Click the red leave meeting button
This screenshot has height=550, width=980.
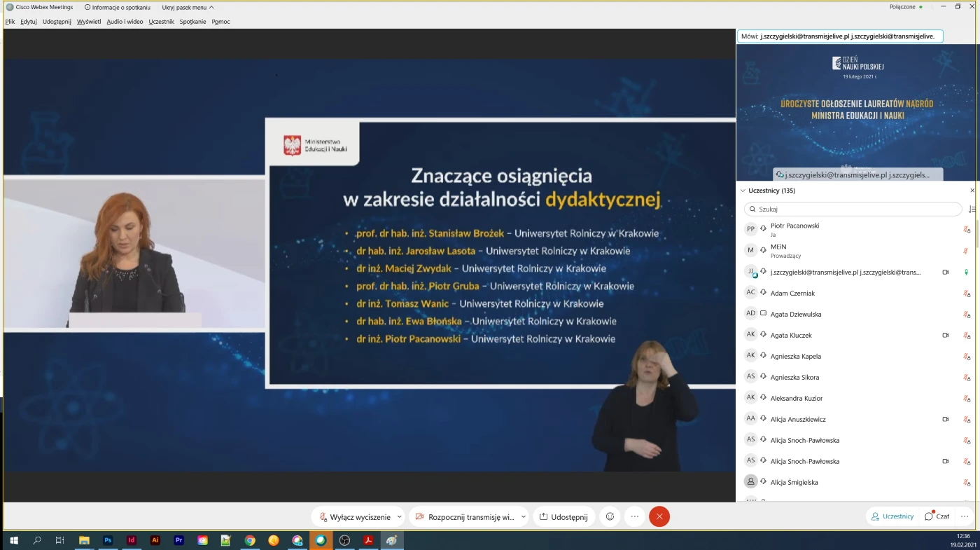click(x=659, y=516)
